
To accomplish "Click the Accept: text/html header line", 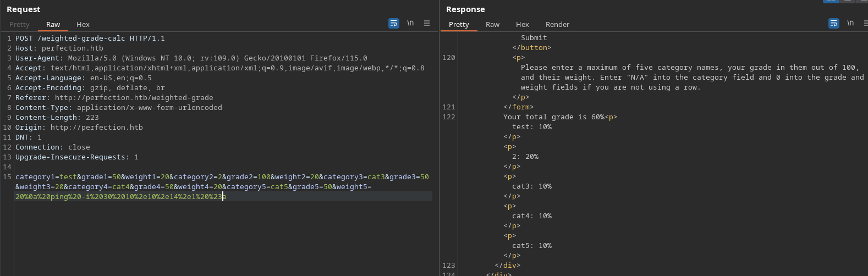I will click(220, 68).
